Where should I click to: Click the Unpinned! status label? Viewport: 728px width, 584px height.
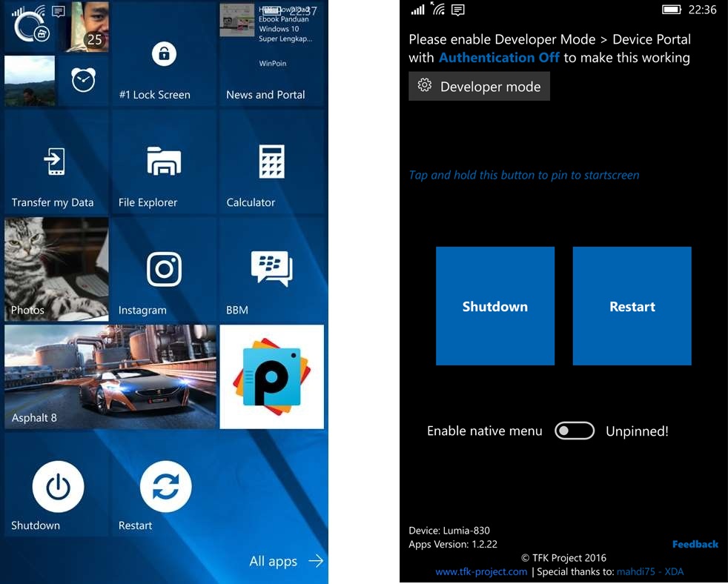(637, 431)
